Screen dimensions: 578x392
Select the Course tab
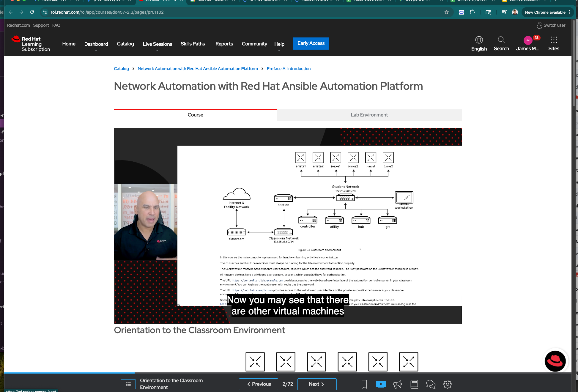(x=195, y=115)
